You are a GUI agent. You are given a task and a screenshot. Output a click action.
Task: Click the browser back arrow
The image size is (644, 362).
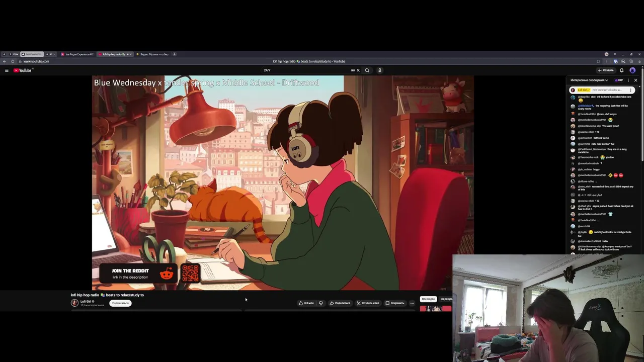5,61
